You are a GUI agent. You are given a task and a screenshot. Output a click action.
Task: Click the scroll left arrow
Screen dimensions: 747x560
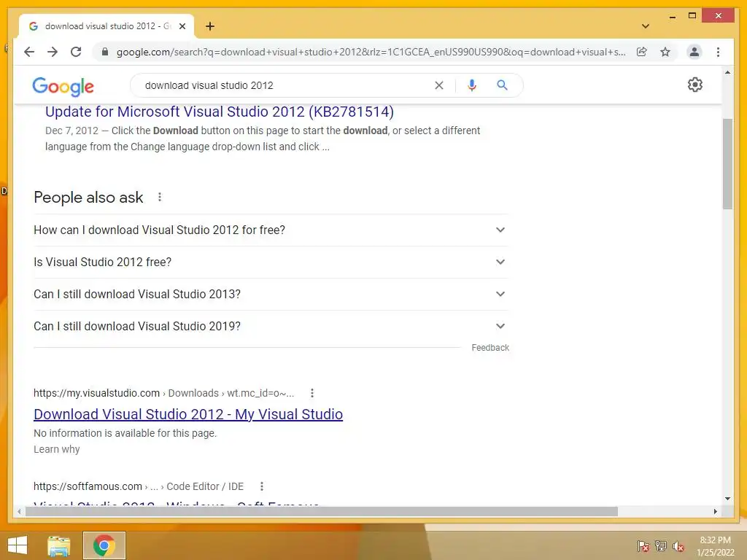click(19, 511)
